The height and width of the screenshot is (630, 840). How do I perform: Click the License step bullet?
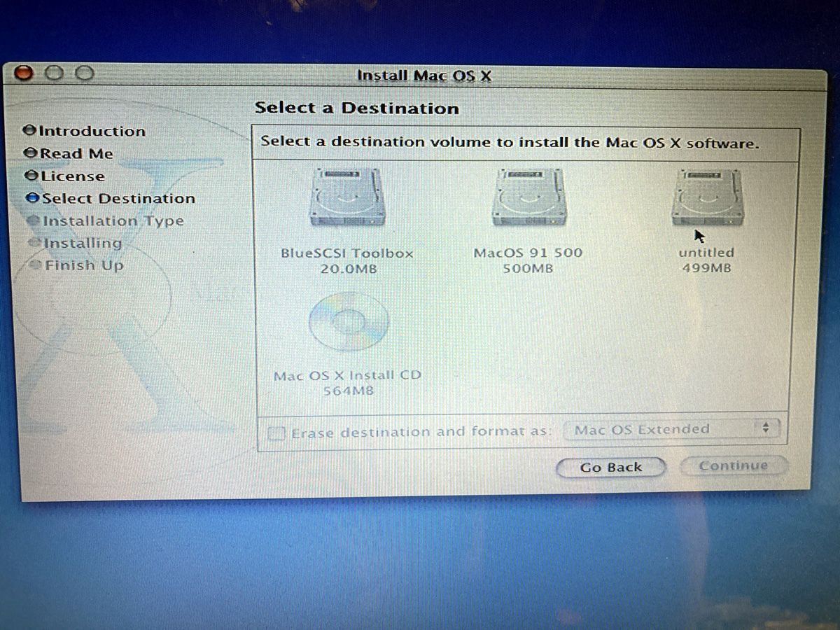click(x=31, y=176)
